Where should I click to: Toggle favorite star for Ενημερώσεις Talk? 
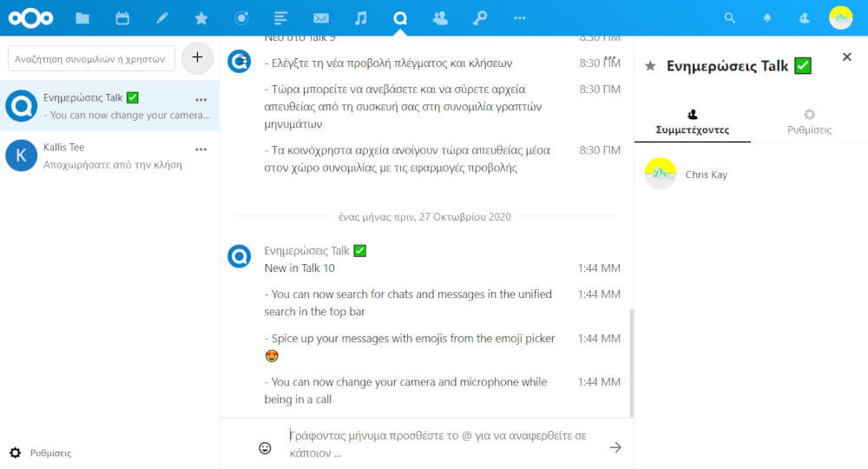click(650, 67)
